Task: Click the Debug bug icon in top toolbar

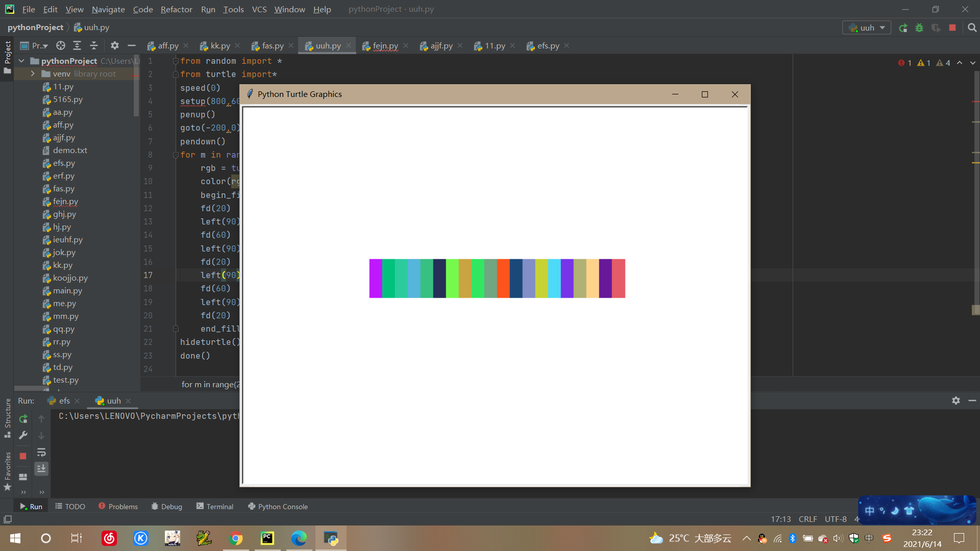Action: (919, 28)
